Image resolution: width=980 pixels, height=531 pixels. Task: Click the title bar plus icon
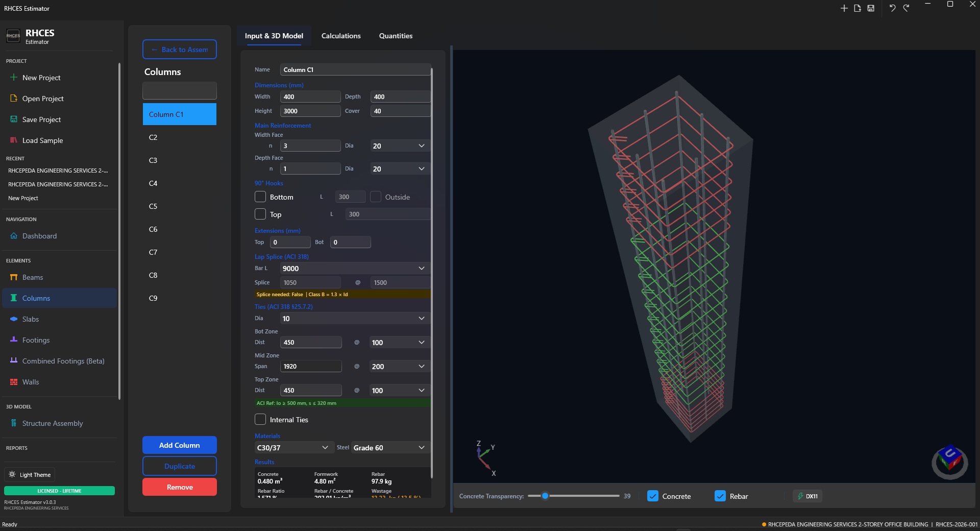coord(844,8)
